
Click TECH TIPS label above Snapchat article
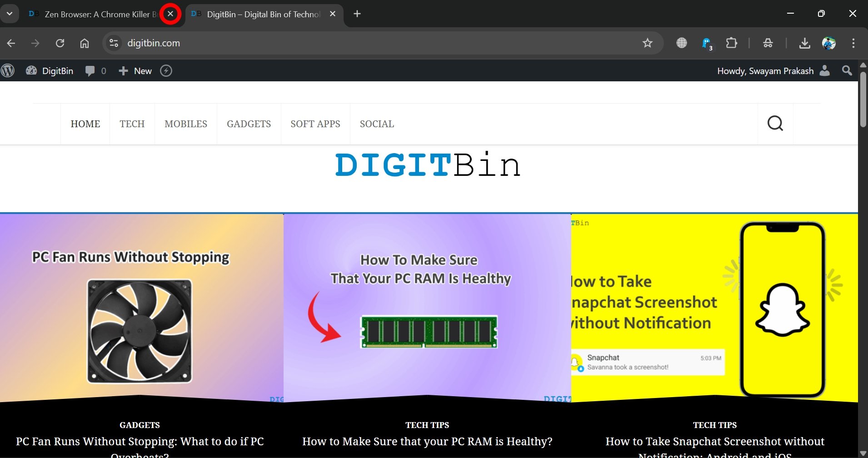click(715, 425)
